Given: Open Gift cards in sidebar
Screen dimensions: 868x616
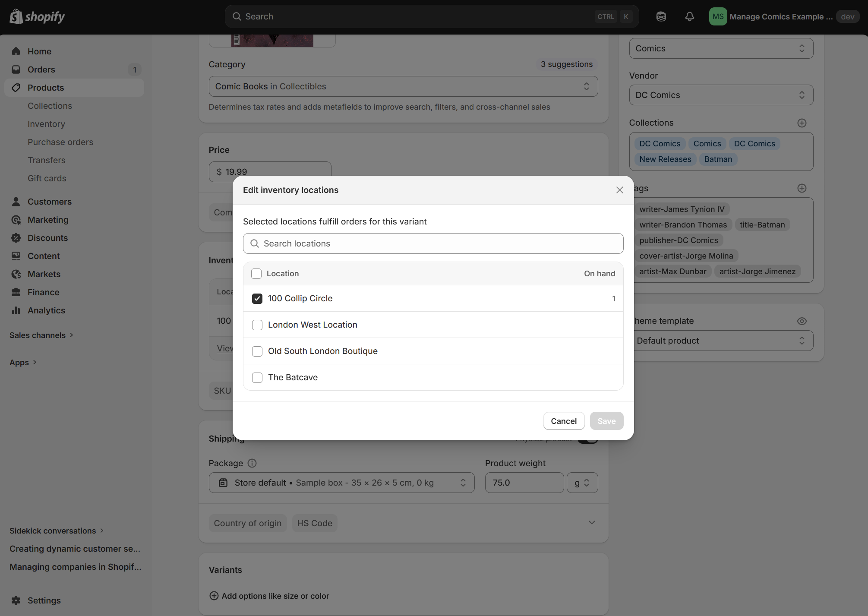Looking at the screenshot, I should click(47, 178).
